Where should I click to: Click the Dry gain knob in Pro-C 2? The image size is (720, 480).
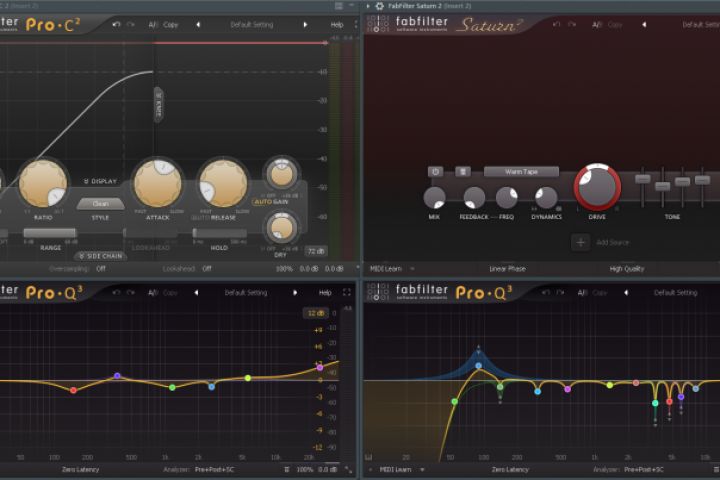pyautogui.click(x=281, y=227)
